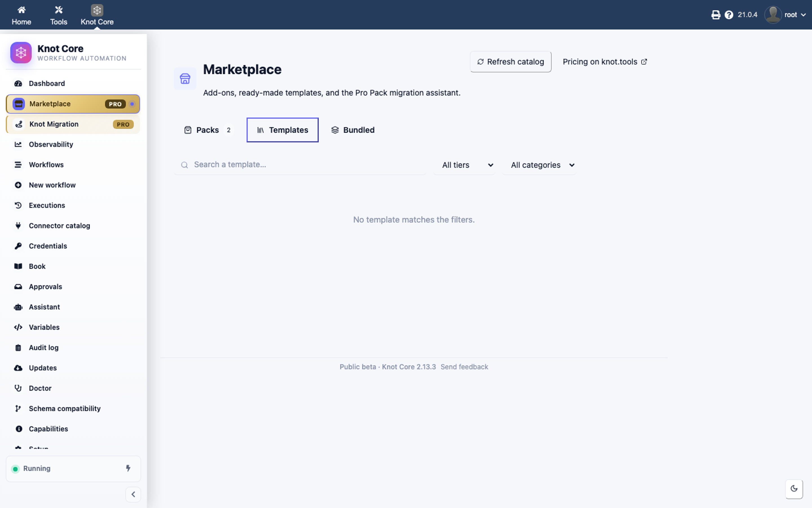Select the Templates tab
This screenshot has width=812, height=508.
[283, 130]
